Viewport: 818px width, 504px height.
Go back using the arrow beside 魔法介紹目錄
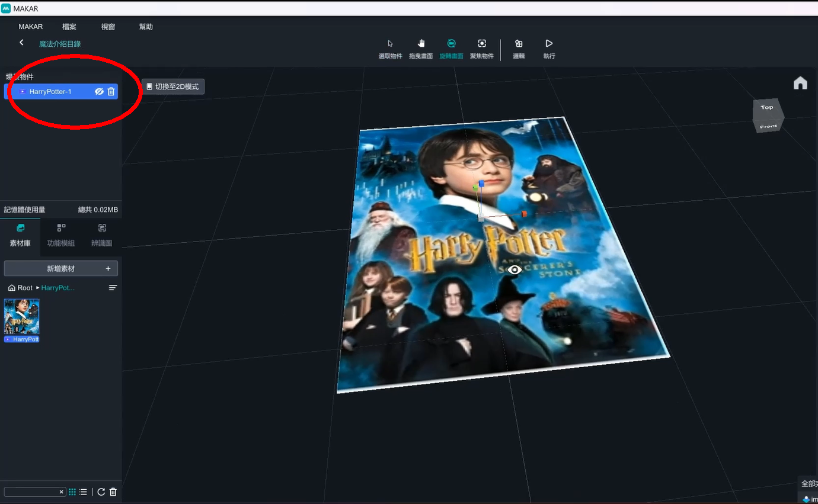(x=21, y=43)
